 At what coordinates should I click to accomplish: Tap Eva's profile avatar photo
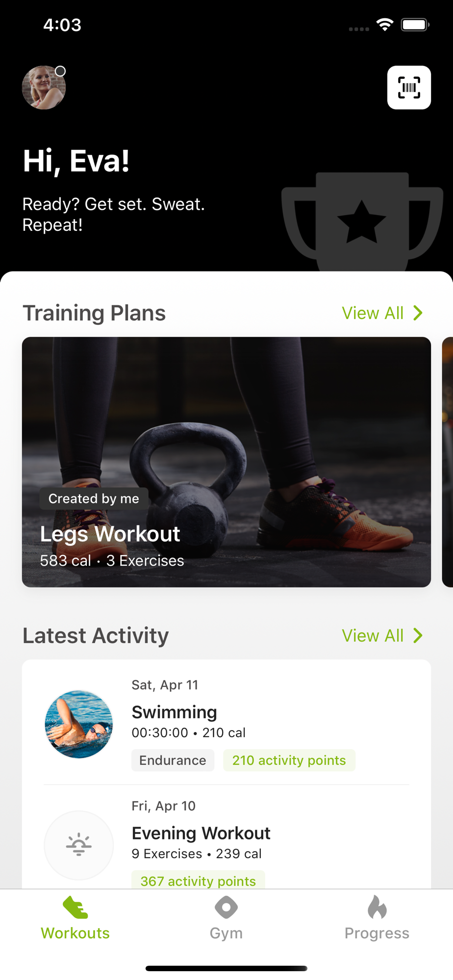click(44, 88)
